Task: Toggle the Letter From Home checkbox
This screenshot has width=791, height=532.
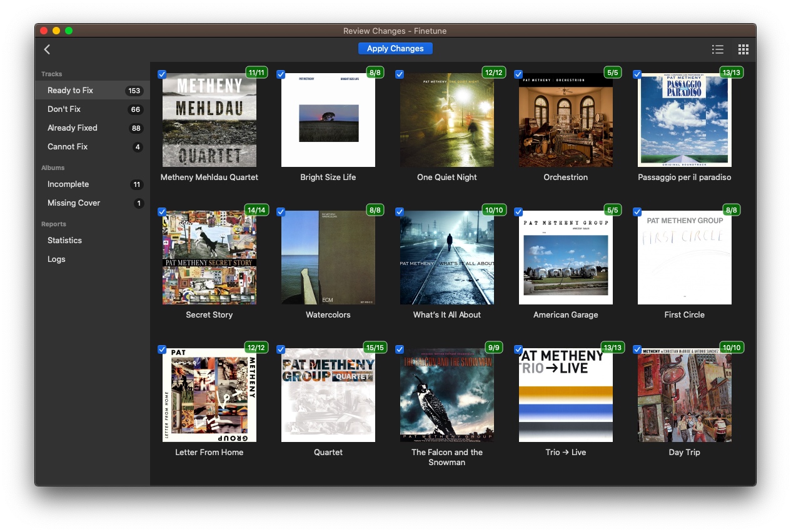Action: [x=162, y=349]
